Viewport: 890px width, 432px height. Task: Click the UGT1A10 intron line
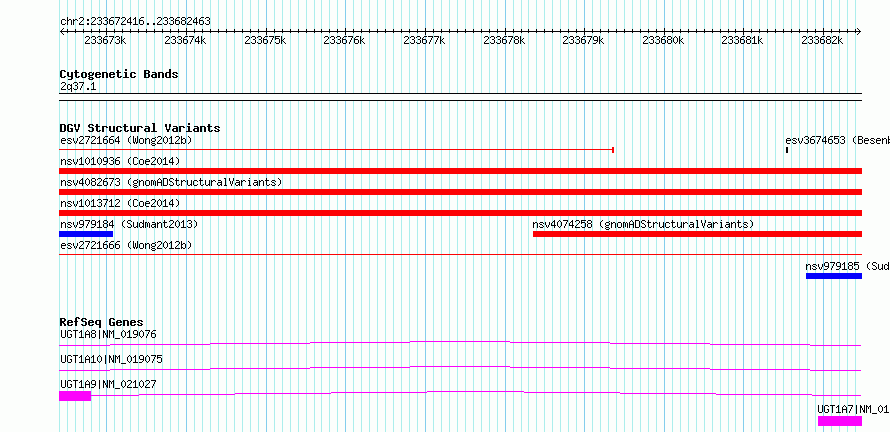click(x=460, y=368)
